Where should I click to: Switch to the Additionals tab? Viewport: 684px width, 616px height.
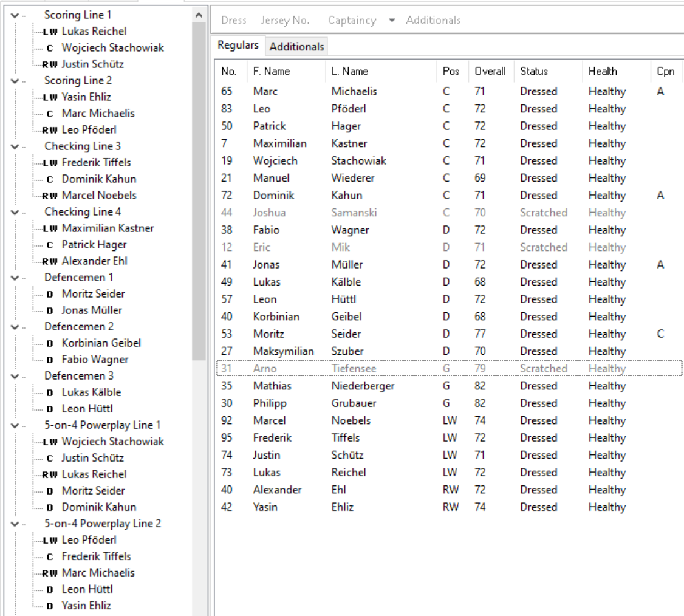[x=296, y=47]
